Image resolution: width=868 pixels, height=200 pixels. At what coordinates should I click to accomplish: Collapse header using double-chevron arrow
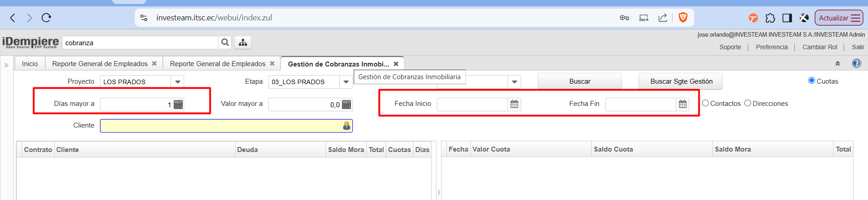pyautogui.click(x=838, y=64)
